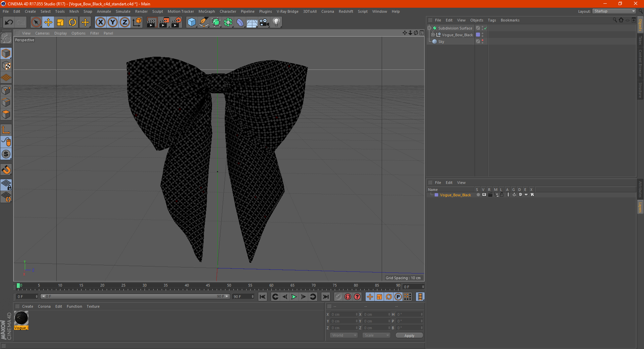Collapse the Subdivision Surface hierarchy
The width and height of the screenshot is (644, 349).
(429, 28)
